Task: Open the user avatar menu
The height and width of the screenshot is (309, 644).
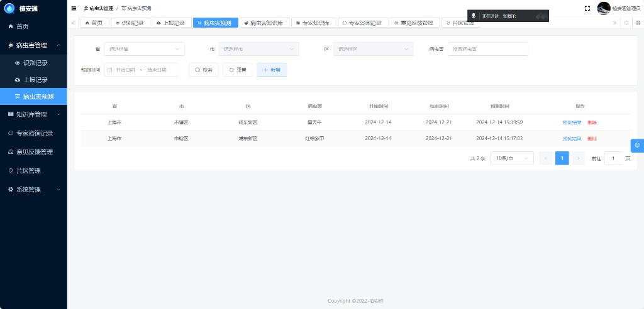Action: (x=604, y=8)
